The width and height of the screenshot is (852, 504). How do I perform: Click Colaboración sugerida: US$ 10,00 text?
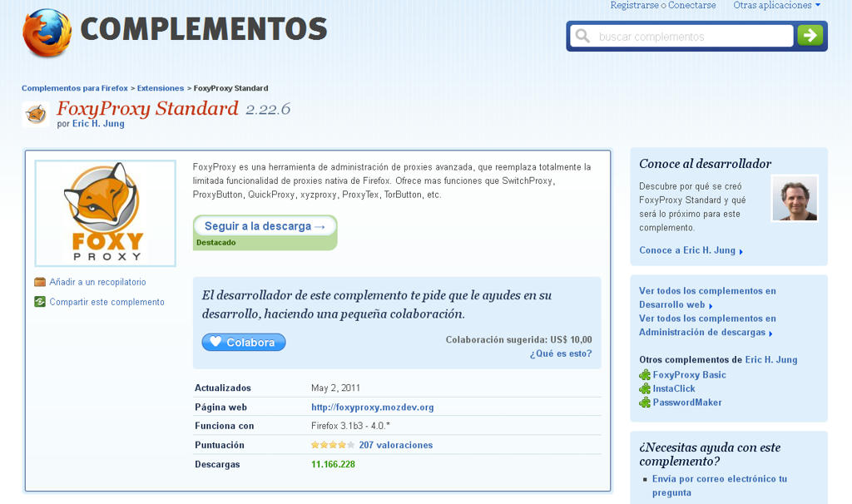(x=519, y=339)
